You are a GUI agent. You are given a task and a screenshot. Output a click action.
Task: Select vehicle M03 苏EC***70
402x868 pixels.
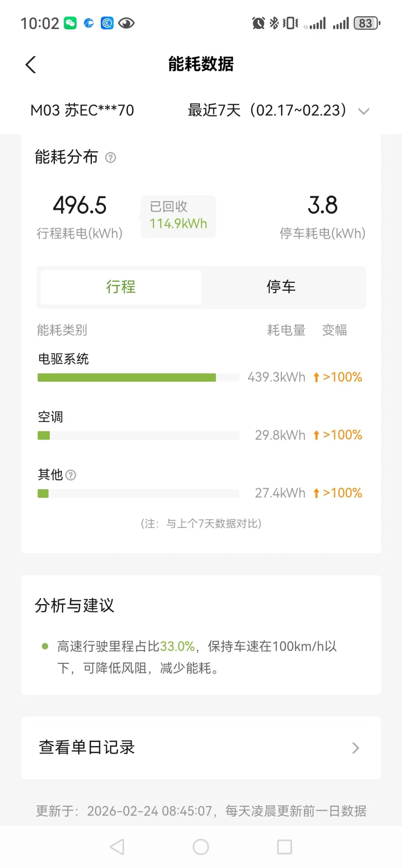pos(82,110)
